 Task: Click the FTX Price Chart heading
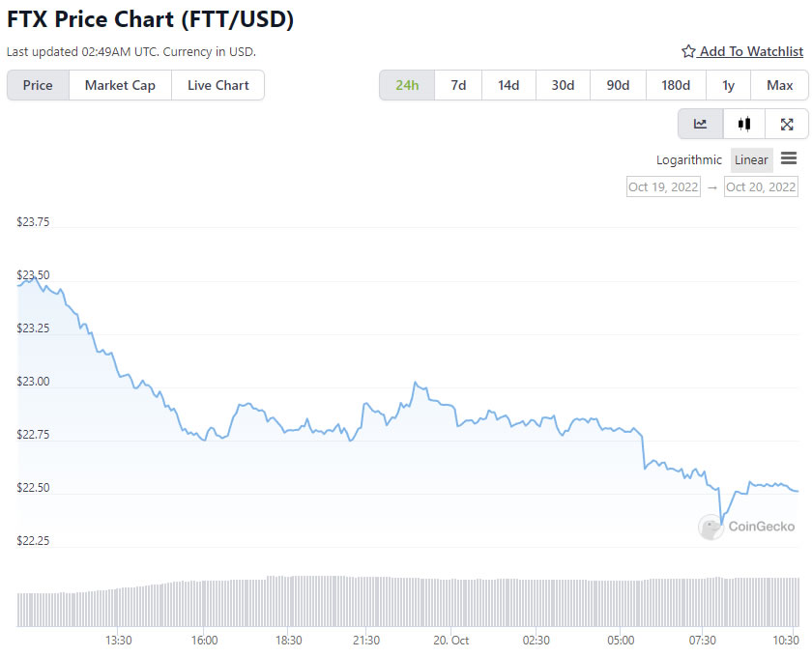point(150,19)
